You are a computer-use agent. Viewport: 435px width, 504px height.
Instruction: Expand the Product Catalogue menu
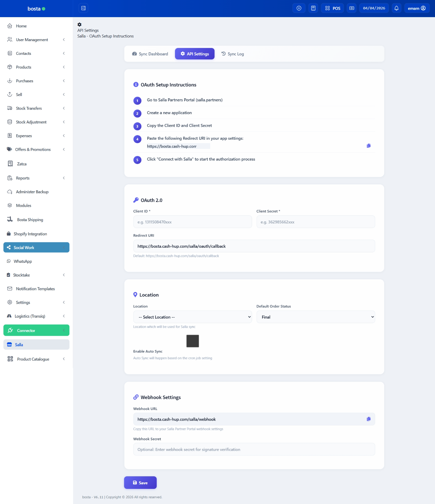click(x=36, y=359)
